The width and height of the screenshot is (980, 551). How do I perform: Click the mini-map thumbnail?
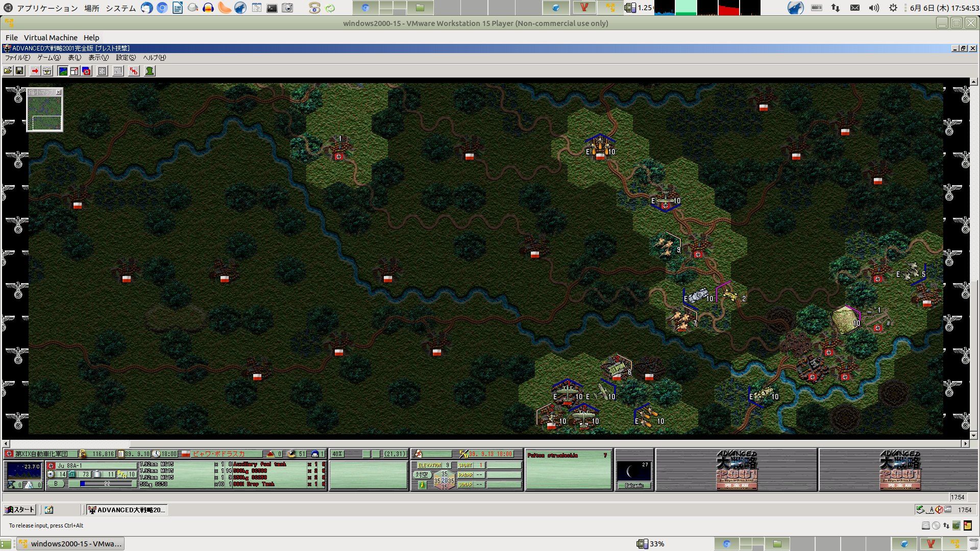(x=45, y=113)
